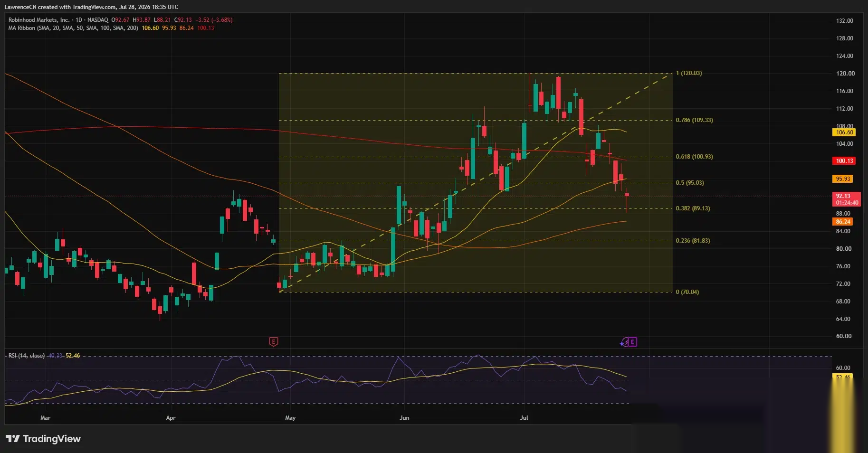Click the 116.00 price axis label

pos(844,91)
